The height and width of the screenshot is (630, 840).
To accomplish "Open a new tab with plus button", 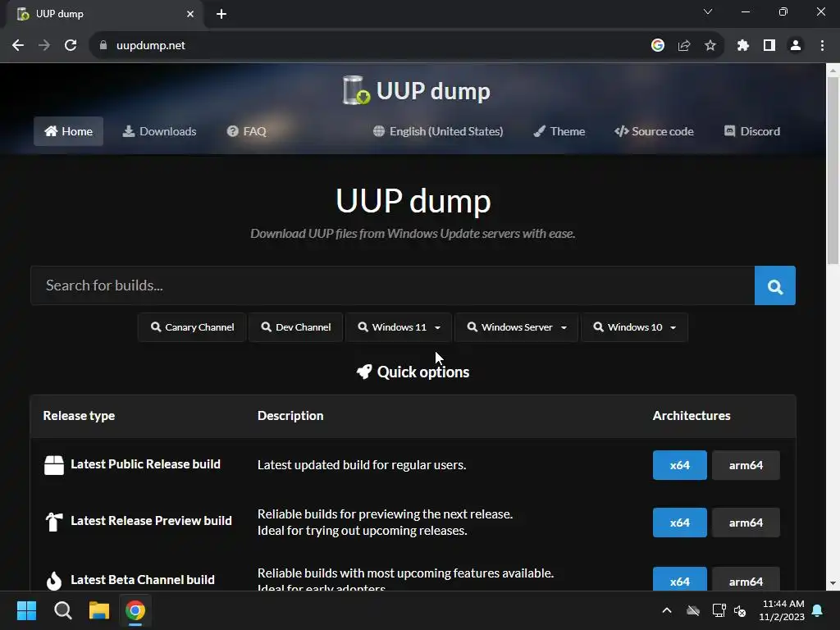I will (221, 14).
